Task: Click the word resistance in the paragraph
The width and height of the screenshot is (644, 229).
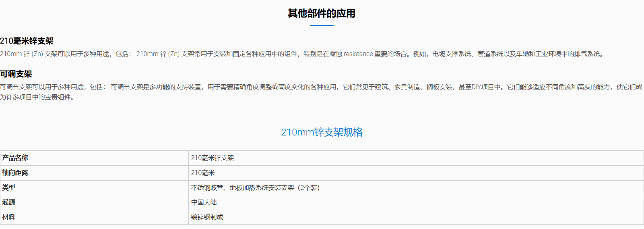Action: click(x=358, y=54)
